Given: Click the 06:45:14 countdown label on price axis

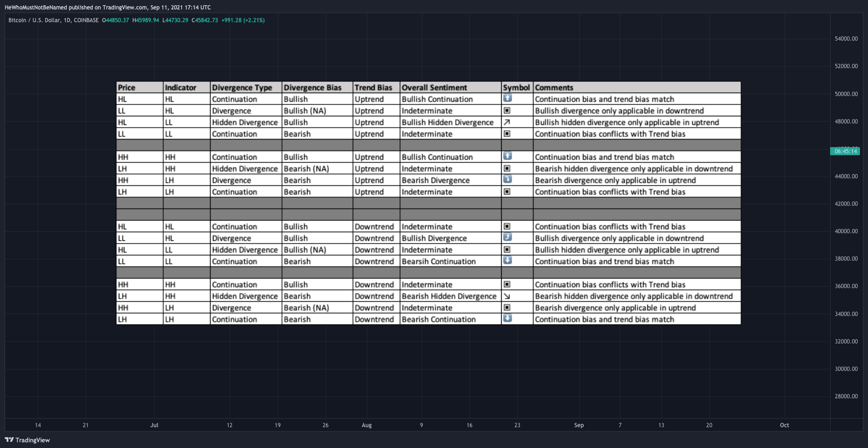Looking at the screenshot, I should pyautogui.click(x=845, y=151).
